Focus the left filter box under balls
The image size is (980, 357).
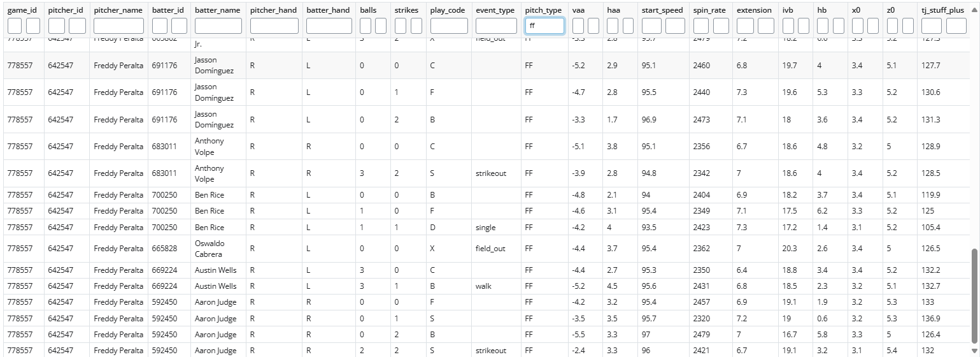click(366, 26)
